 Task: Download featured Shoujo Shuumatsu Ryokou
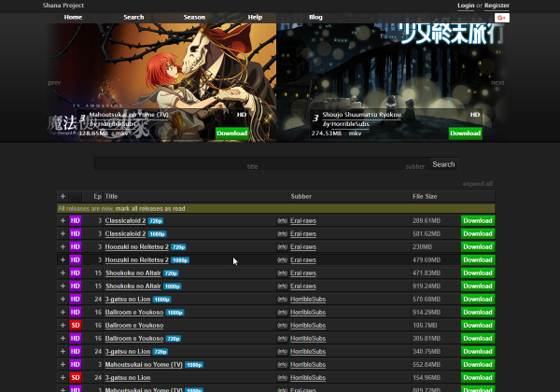tap(466, 133)
